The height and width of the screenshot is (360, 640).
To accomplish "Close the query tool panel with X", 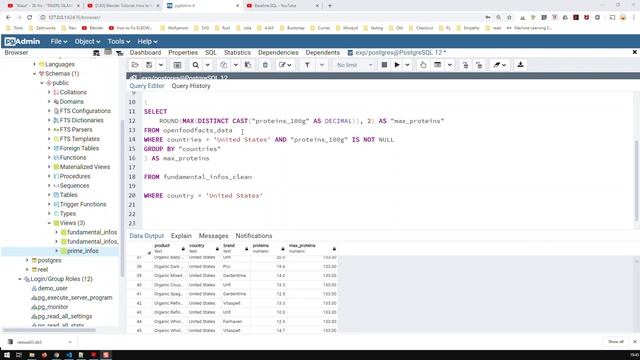I will point(635,52).
